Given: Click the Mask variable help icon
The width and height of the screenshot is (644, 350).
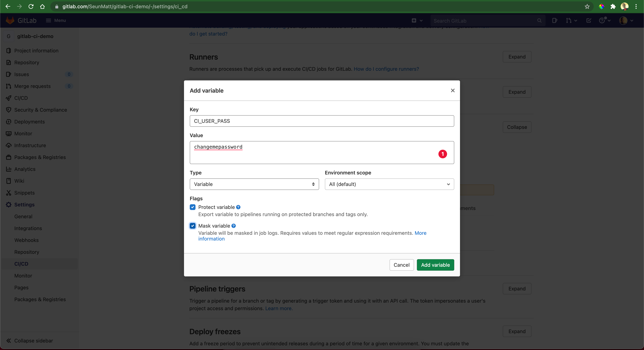Looking at the screenshot, I should coord(233,226).
